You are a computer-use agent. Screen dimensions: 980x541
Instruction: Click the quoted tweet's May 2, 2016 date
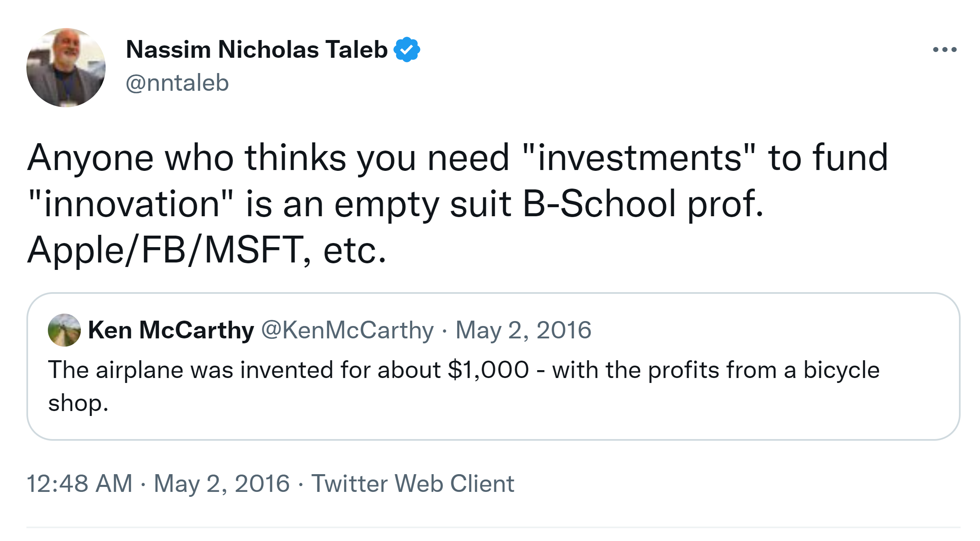[523, 330]
